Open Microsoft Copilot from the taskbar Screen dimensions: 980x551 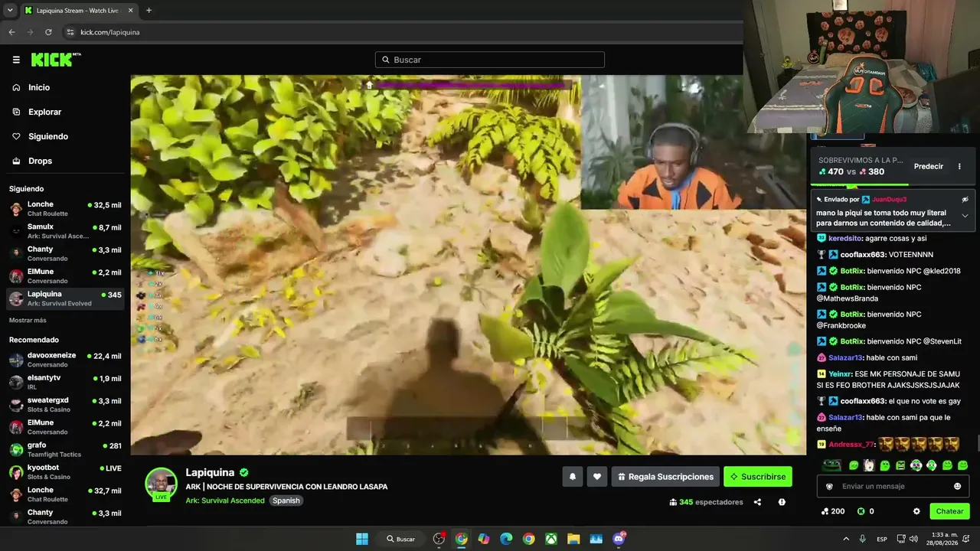click(484, 539)
